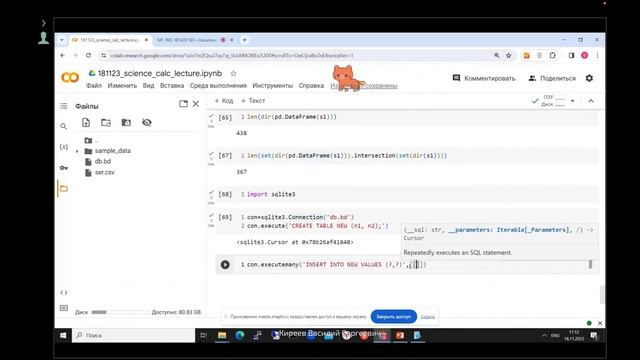
Task: Open the browser extensions puzzle icon
Action: pyautogui.click(x=553, y=56)
